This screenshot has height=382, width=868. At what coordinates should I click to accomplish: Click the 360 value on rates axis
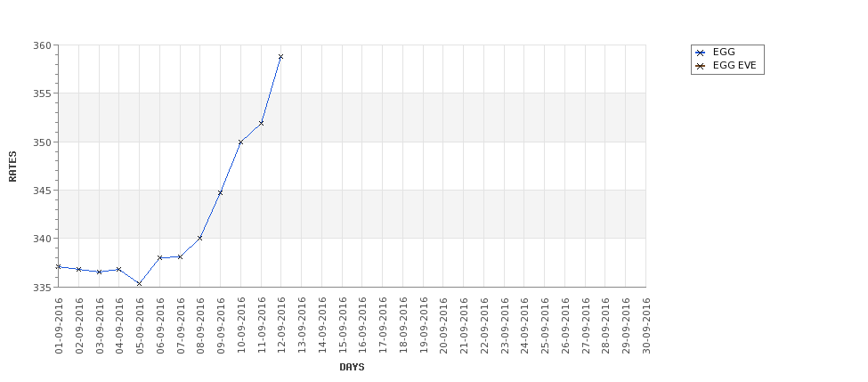[45, 45]
